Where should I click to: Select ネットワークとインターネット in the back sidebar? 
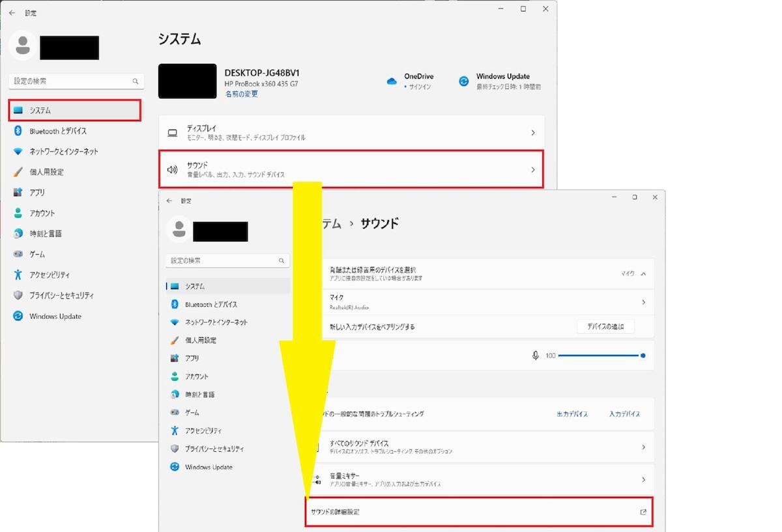64,152
